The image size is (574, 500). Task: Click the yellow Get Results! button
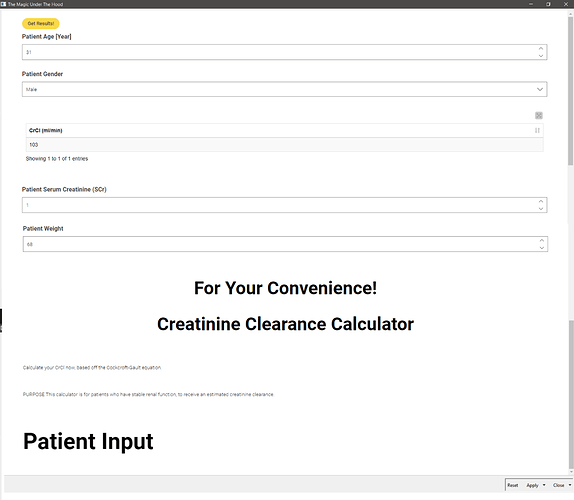pos(41,23)
